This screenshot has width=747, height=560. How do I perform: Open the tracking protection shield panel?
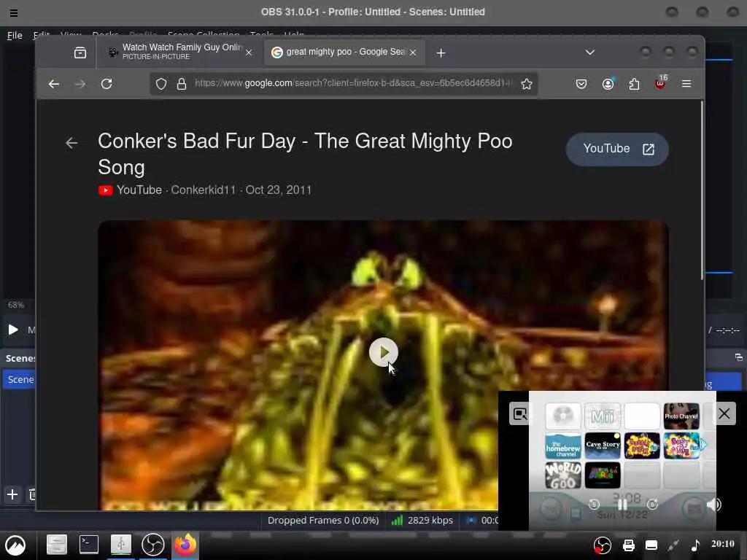pyautogui.click(x=161, y=84)
